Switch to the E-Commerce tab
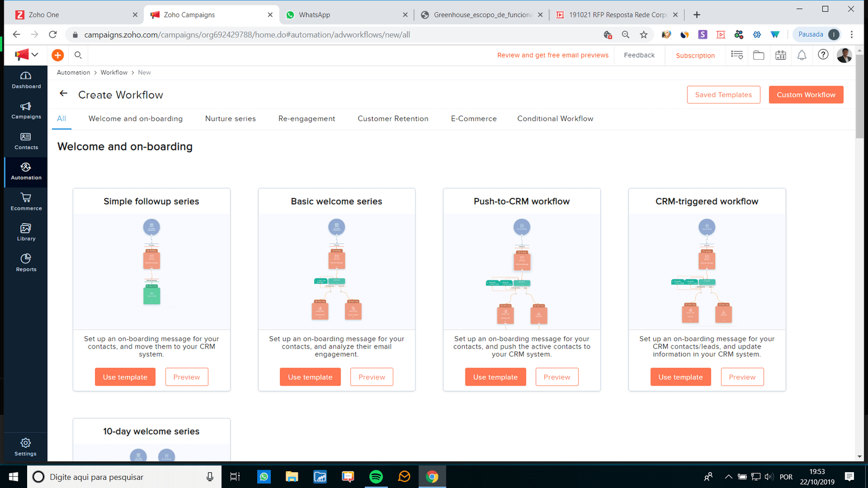868x488 pixels. coord(474,119)
